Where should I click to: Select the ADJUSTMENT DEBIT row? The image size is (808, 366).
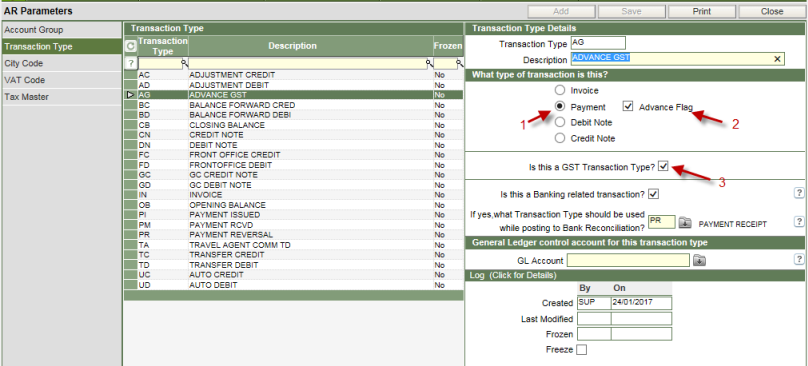(294, 85)
